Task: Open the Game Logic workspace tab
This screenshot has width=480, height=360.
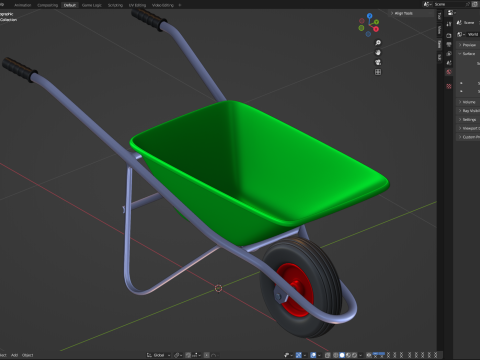Action: 92,5
